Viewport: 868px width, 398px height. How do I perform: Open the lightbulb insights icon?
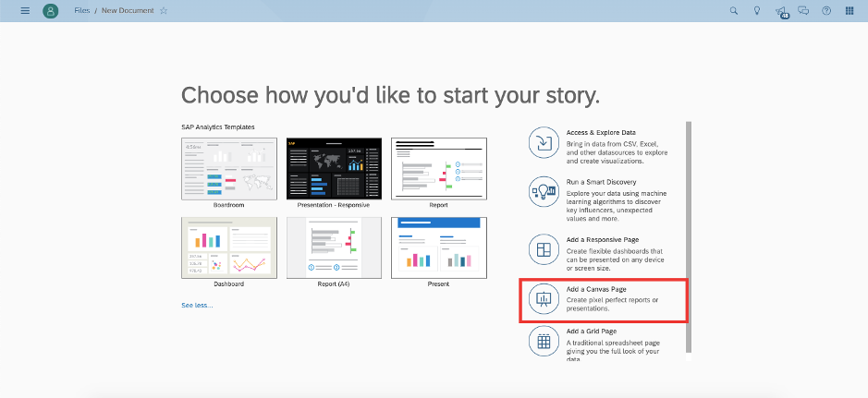757,10
